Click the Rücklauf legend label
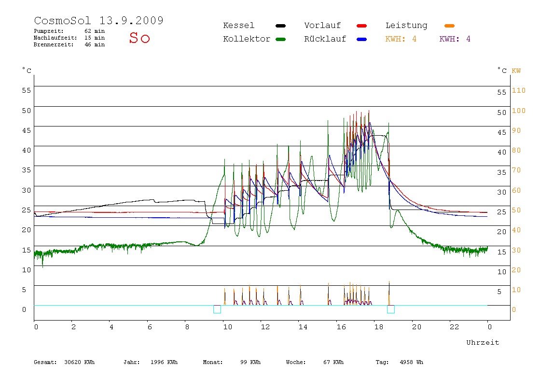This screenshot has height=392, width=554. click(x=325, y=39)
